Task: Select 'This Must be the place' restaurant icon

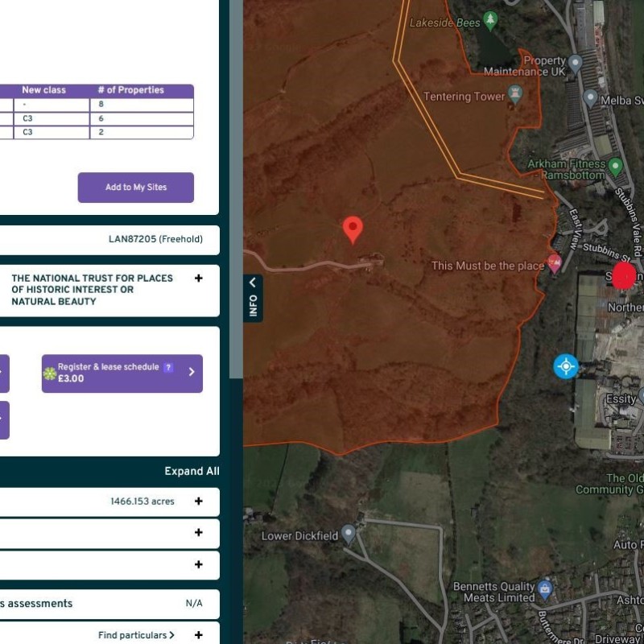Action: click(x=554, y=264)
